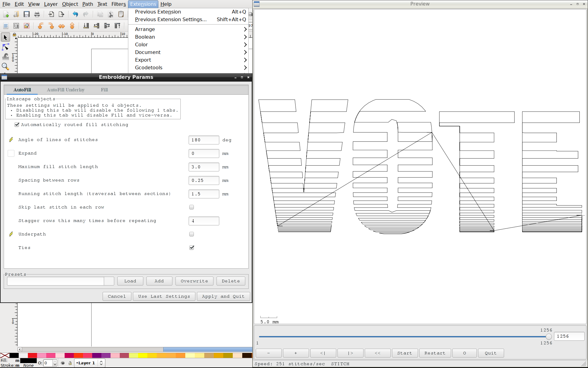Click the Preview window Quit button
Image resolution: width=588 pixels, height=368 pixels.
click(x=491, y=353)
